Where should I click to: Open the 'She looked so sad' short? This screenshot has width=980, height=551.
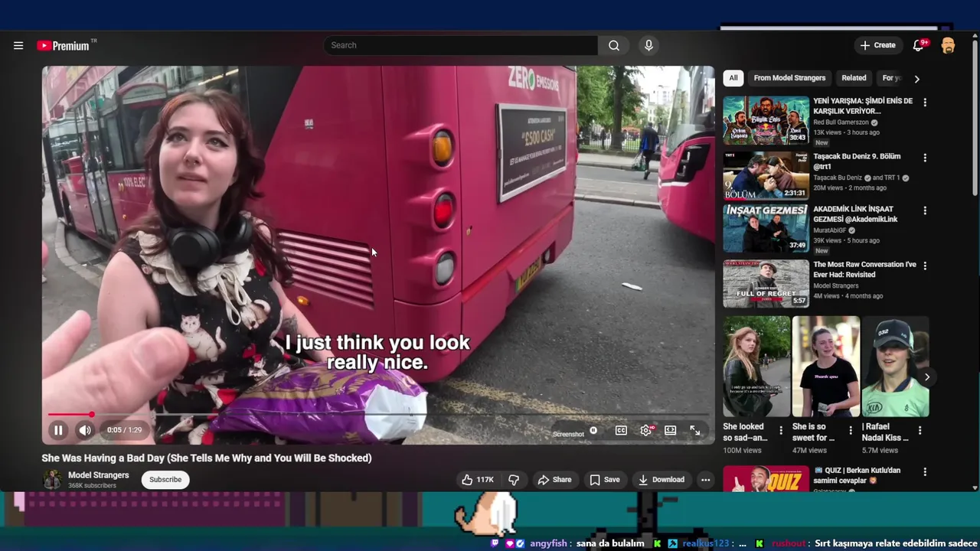(756, 367)
